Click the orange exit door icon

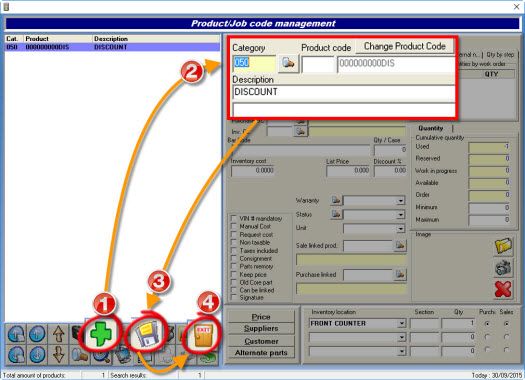pos(203,335)
